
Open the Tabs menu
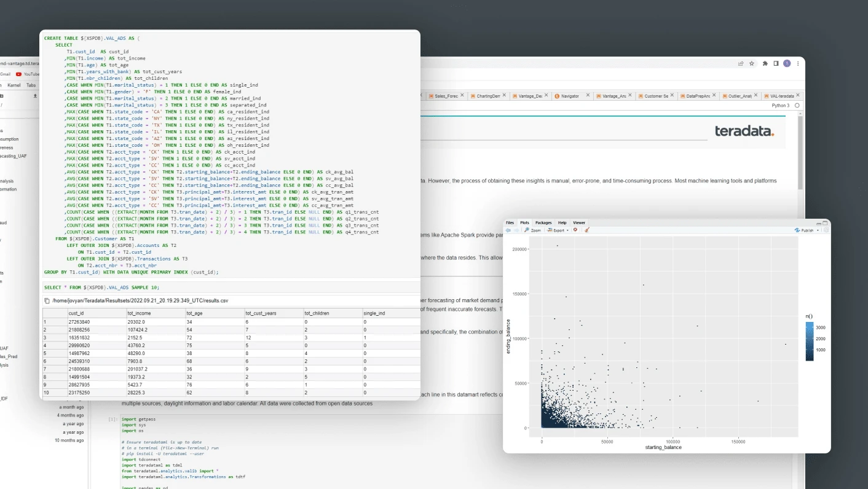point(31,85)
